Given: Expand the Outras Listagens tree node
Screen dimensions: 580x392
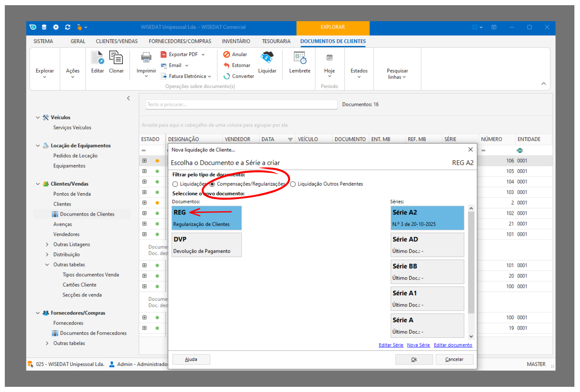Looking at the screenshot, I should pos(47,244).
